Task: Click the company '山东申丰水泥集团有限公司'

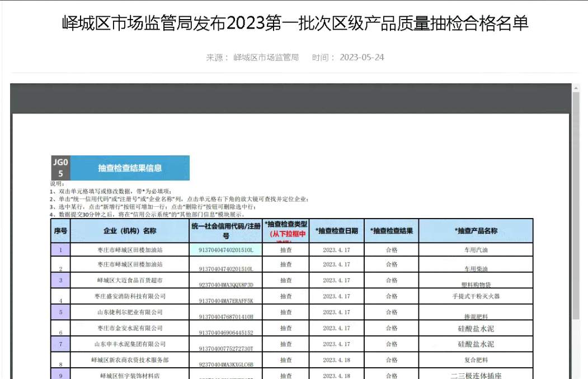Action: [130, 344]
